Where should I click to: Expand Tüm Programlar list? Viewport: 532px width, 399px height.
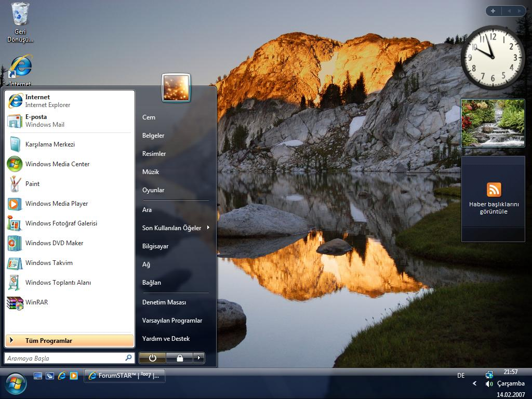point(70,341)
